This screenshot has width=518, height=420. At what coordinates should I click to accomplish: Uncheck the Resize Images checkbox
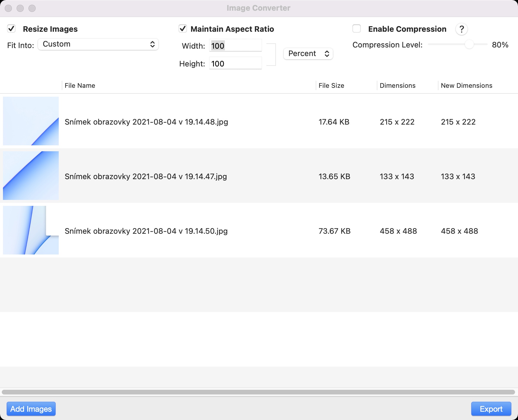pyautogui.click(x=11, y=29)
